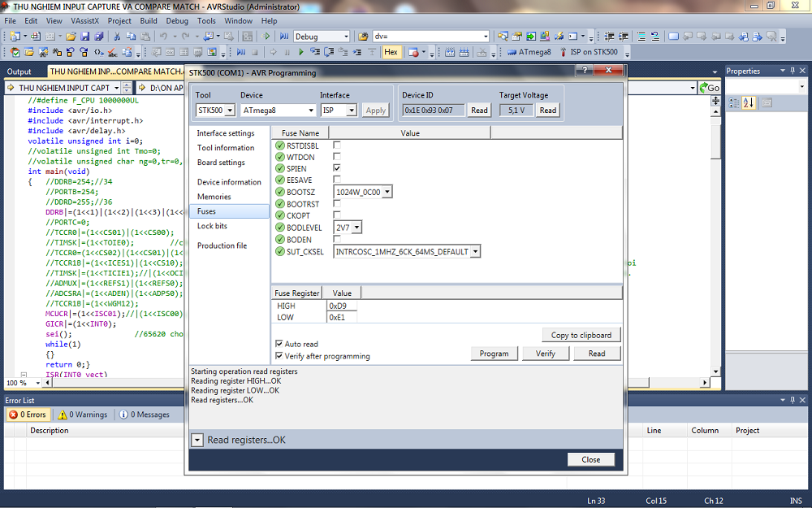Click the Save floppy disk icon

(x=85, y=37)
